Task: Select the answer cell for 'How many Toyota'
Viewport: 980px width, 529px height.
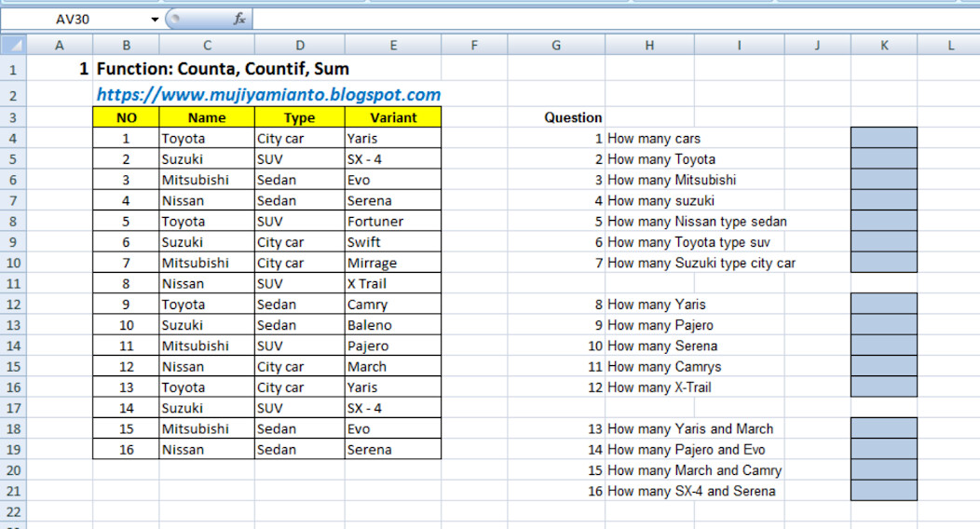Action: pos(884,158)
